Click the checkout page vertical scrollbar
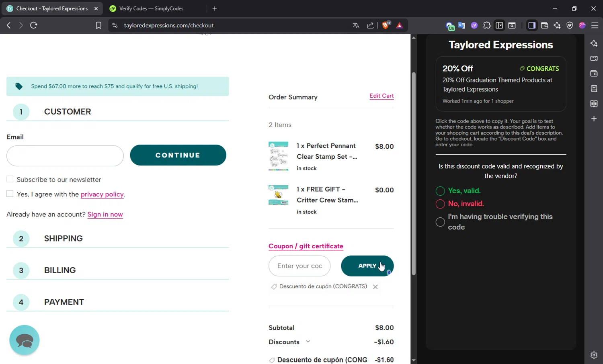The height and width of the screenshot is (364, 603). [414, 174]
